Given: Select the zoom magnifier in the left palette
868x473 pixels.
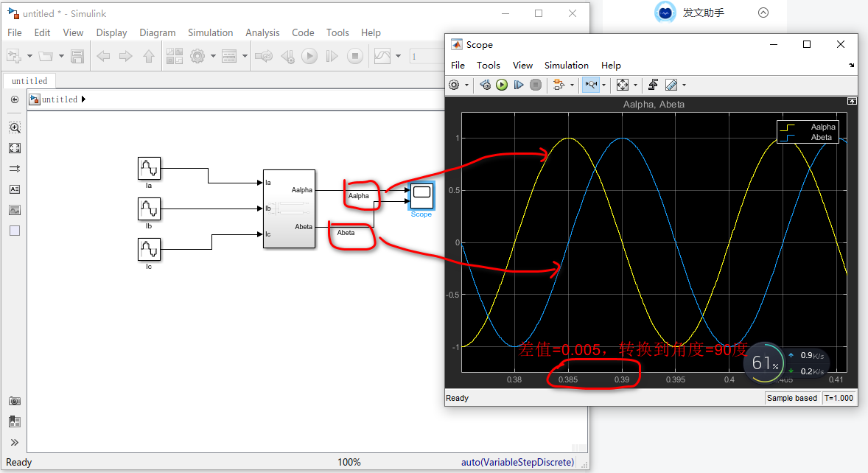Looking at the screenshot, I should click(15, 127).
